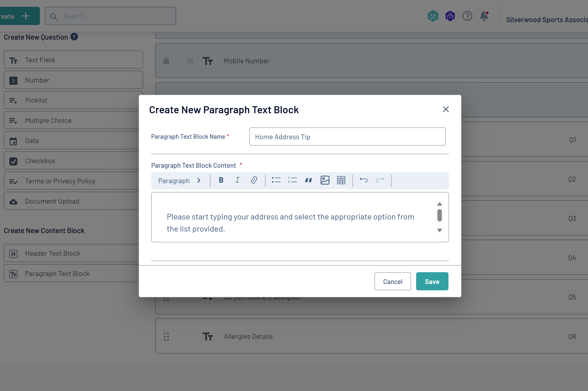Save the new paragraph text block

coord(432,282)
